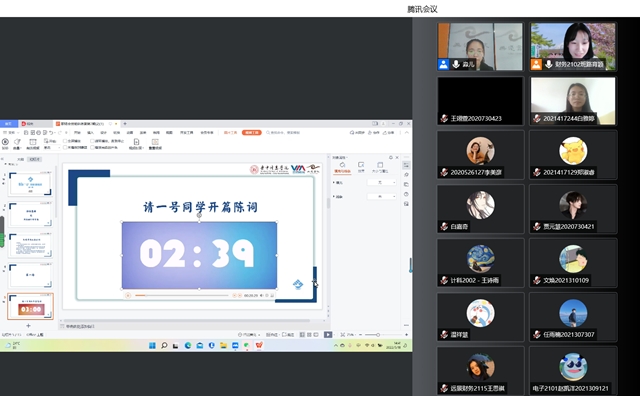
Task: Click the add new slide plus button
Action: [x=28, y=326]
